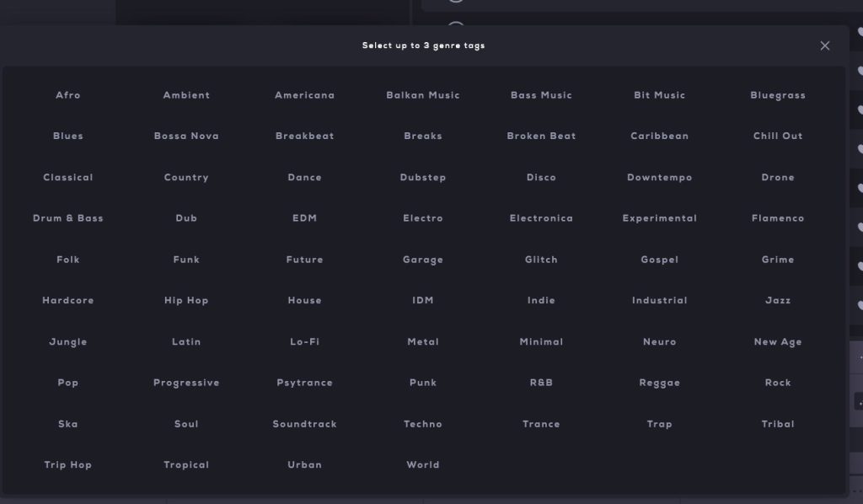Choose the Glitch genre tag
Viewport: 863px width, 504px height.
541,260
